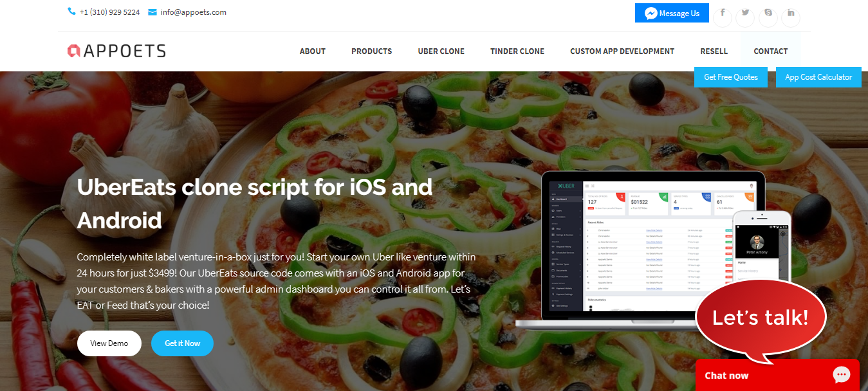Click the phone icon beside the number
This screenshot has width=868, height=391.
71,12
